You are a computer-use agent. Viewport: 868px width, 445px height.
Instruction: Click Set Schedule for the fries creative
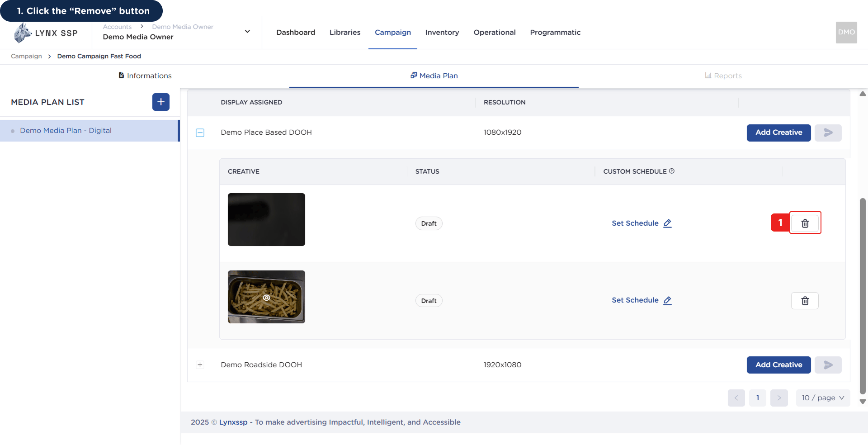642,300
